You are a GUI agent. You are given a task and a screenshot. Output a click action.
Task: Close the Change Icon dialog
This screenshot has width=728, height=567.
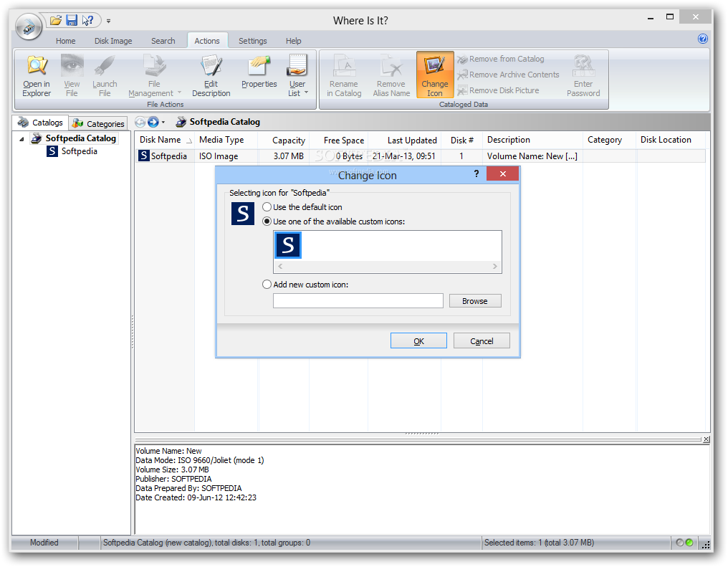pyautogui.click(x=503, y=173)
